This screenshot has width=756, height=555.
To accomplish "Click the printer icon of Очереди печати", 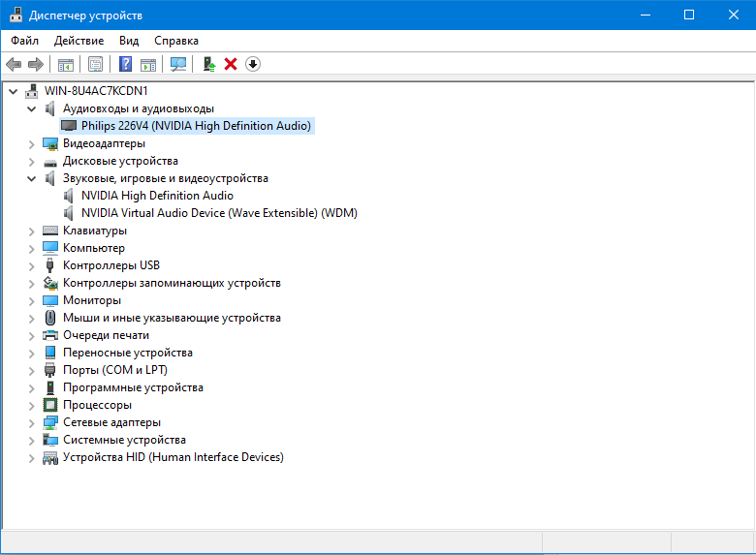I will pos(50,335).
